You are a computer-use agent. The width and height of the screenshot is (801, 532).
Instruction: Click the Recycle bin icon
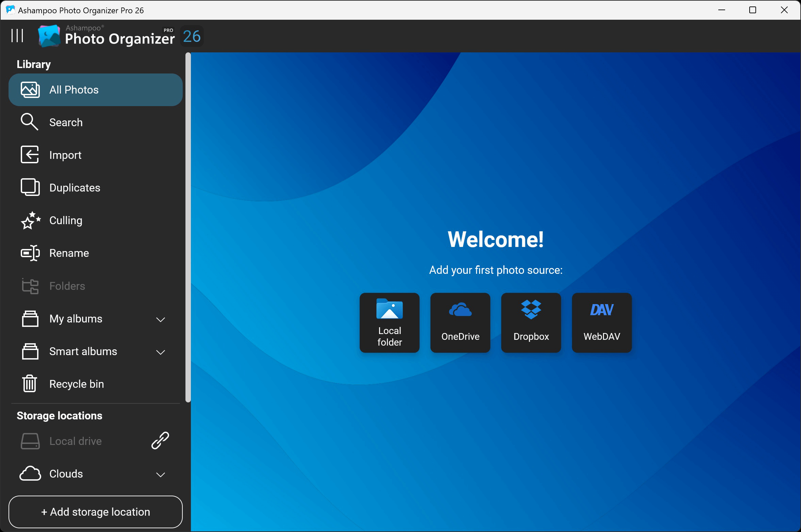[29, 383]
